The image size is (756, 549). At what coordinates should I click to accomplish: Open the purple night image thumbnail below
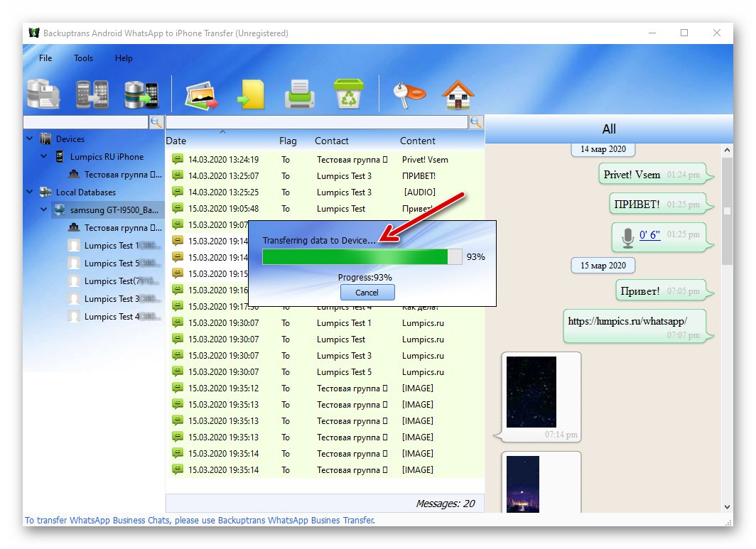point(523,484)
